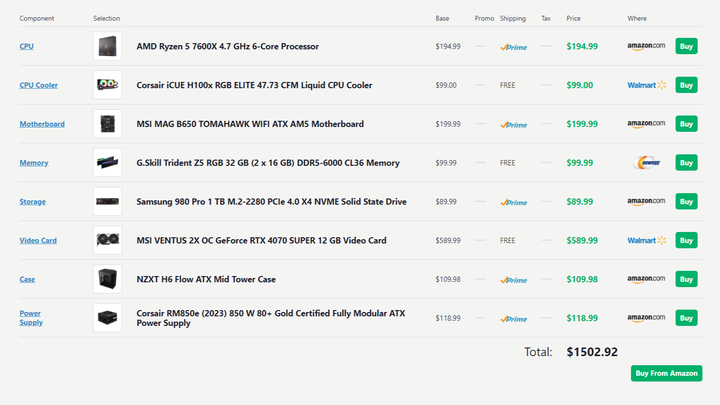The width and height of the screenshot is (720, 405).
Task: Click the NZXT H6 Flow case thumbnail
Action: coord(107,279)
